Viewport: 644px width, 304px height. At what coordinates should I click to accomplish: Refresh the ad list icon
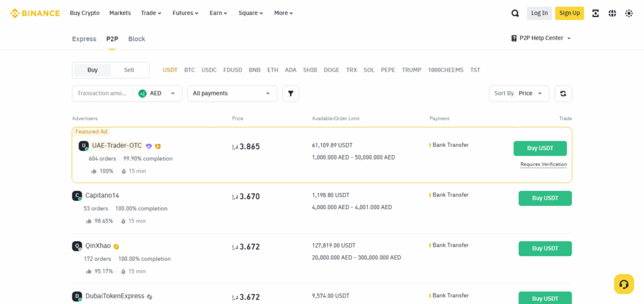(563, 94)
